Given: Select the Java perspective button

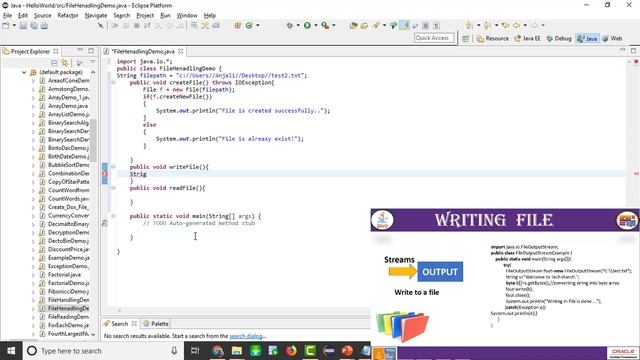Looking at the screenshot, I should [587, 38].
